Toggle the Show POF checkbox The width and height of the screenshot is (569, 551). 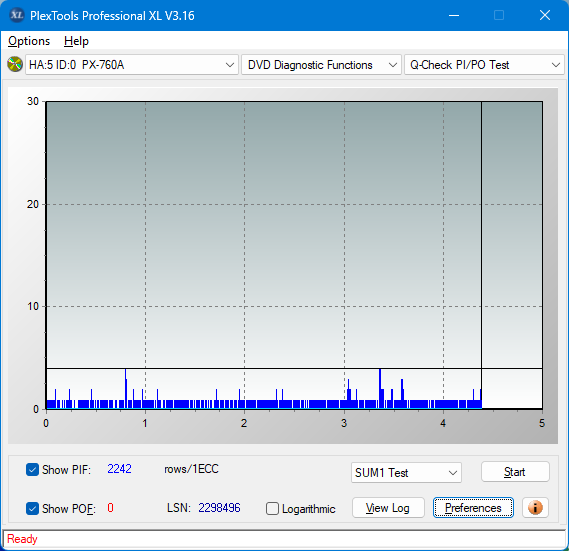tap(32, 509)
